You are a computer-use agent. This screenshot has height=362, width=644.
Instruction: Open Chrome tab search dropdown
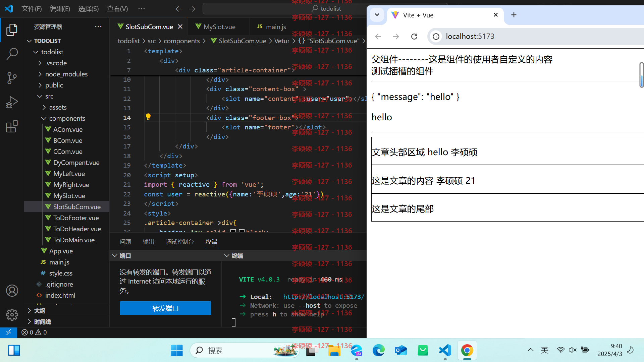click(x=377, y=15)
